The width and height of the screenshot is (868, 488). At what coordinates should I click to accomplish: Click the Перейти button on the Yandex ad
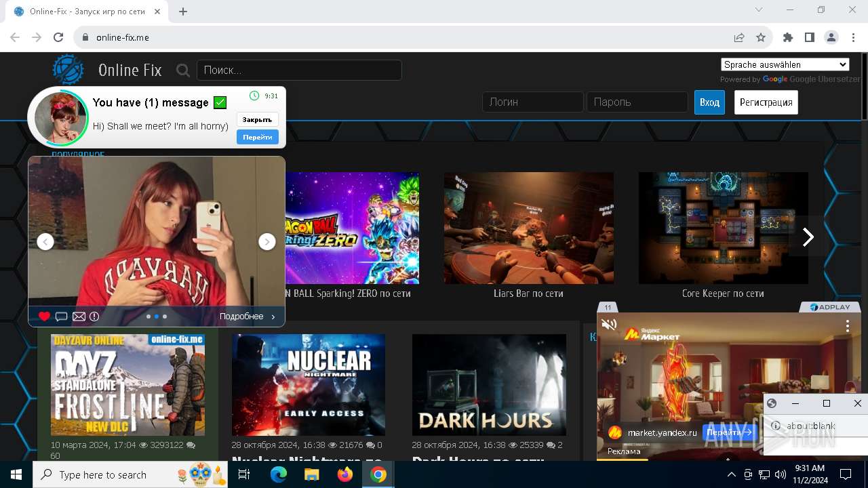pos(729,432)
